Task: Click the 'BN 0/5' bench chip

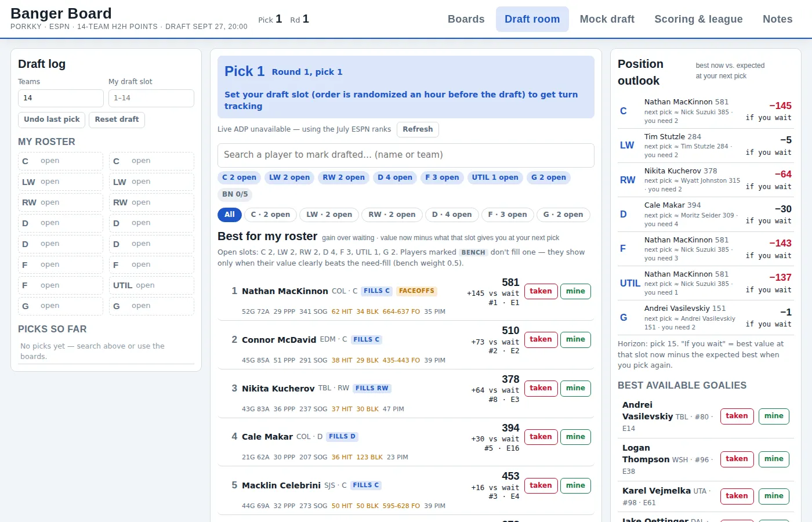Action: [x=235, y=194]
